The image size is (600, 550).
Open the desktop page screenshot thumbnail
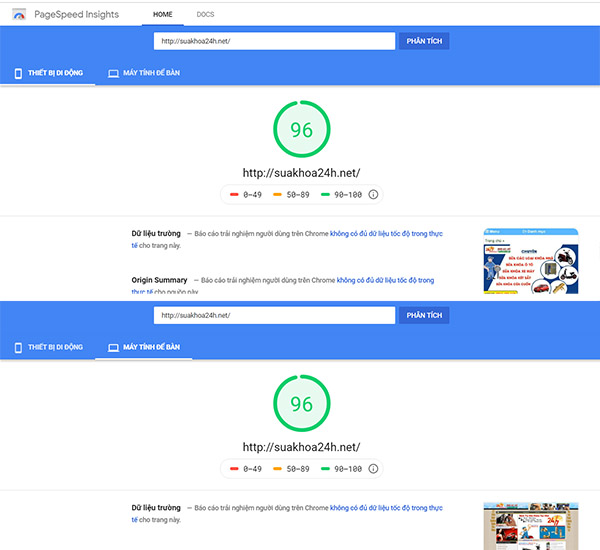coord(531,526)
